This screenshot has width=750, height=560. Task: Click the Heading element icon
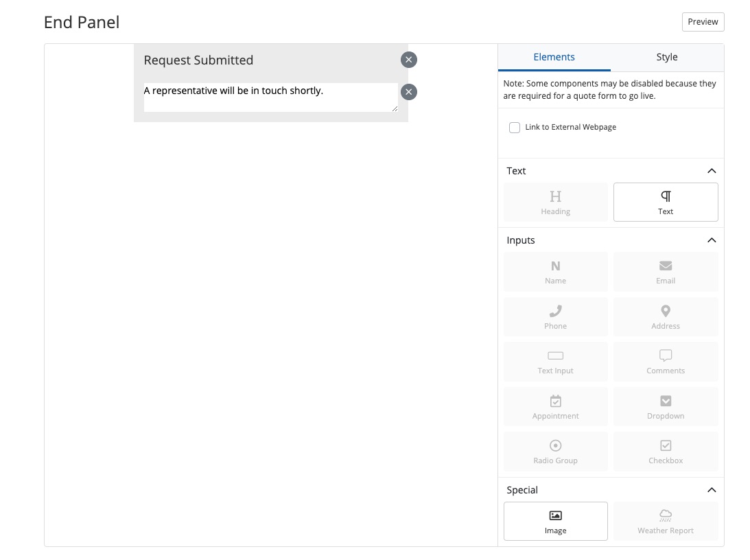555,197
